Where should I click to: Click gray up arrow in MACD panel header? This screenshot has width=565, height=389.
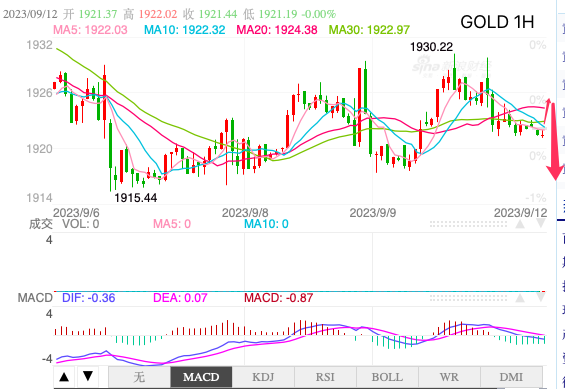[520, 298]
